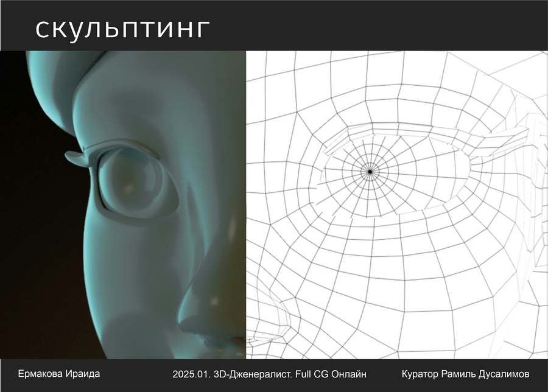
Task: Click the curator text 'Куратор Рамиль Дусалимов'
Action: point(466,374)
